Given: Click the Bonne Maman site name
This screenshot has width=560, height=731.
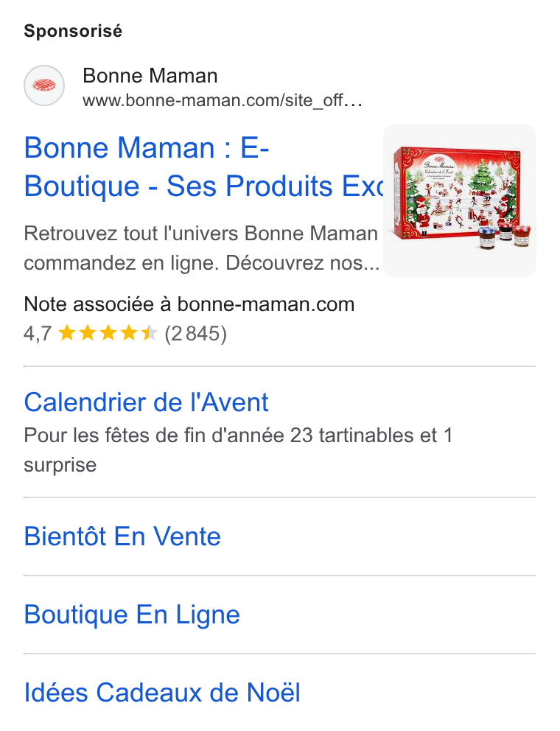Looking at the screenshot, I should pos(150,75).
